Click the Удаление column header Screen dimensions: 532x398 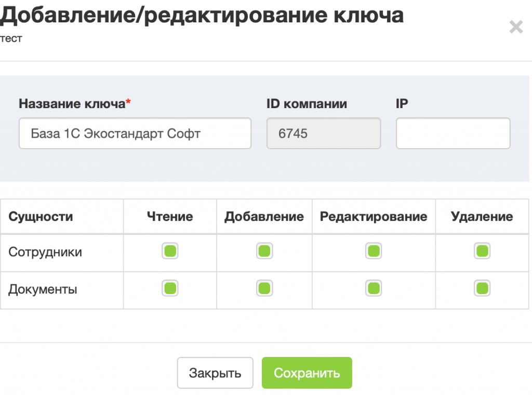(x=482, y=217)
